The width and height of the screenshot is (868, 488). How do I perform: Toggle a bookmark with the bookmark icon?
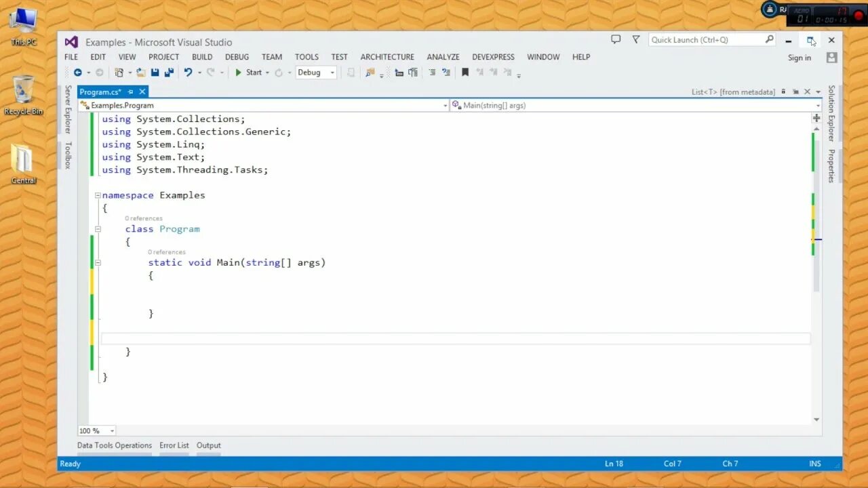465,73
